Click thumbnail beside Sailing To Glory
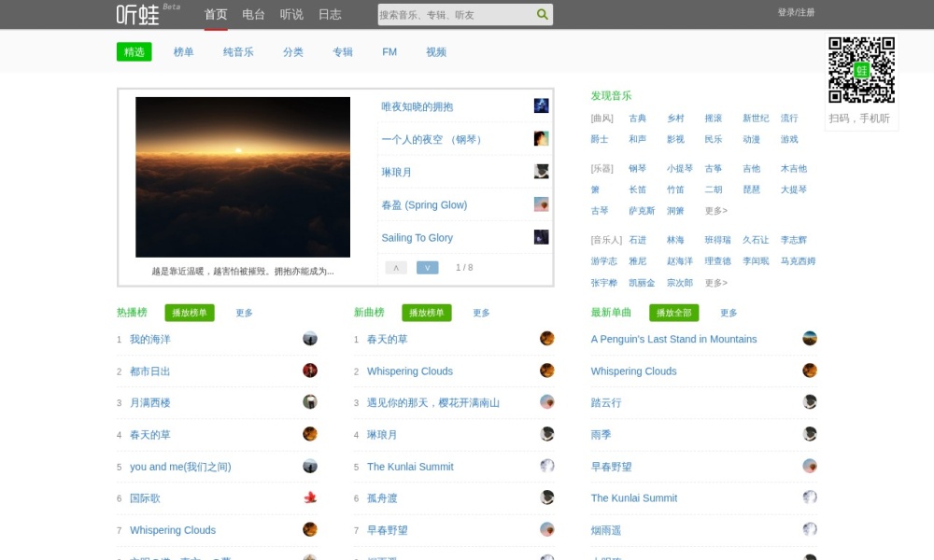Screen dimensions: 934x560 pos(541,237)
